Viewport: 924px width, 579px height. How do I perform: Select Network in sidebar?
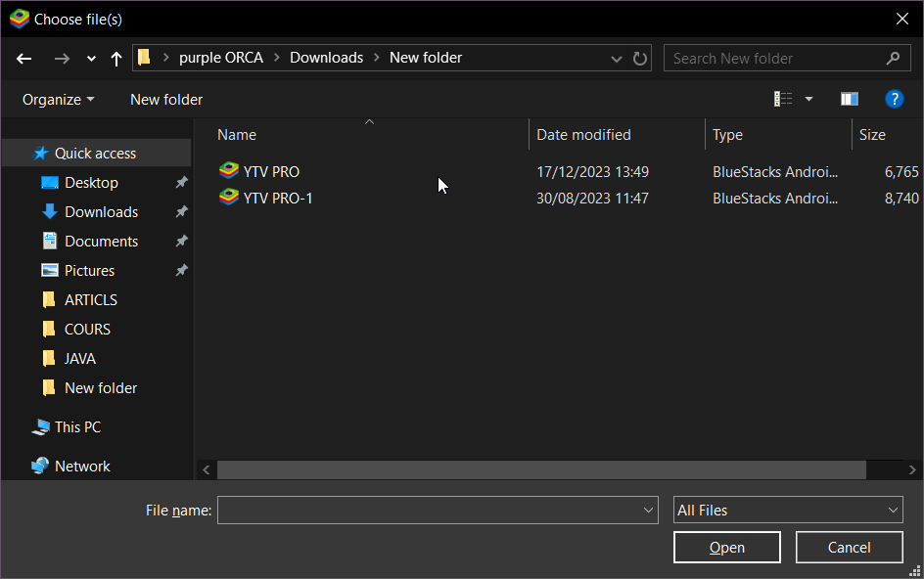(82, 467)
